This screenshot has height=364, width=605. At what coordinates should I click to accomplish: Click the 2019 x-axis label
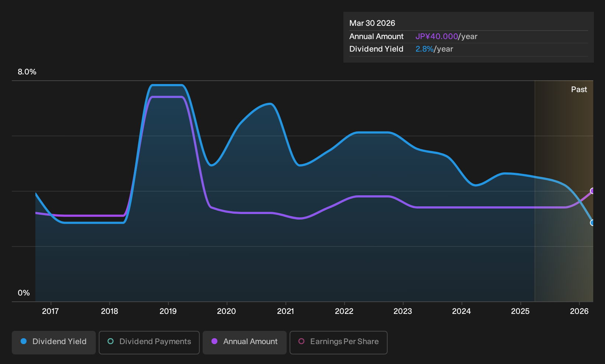(x=168, y=311)
